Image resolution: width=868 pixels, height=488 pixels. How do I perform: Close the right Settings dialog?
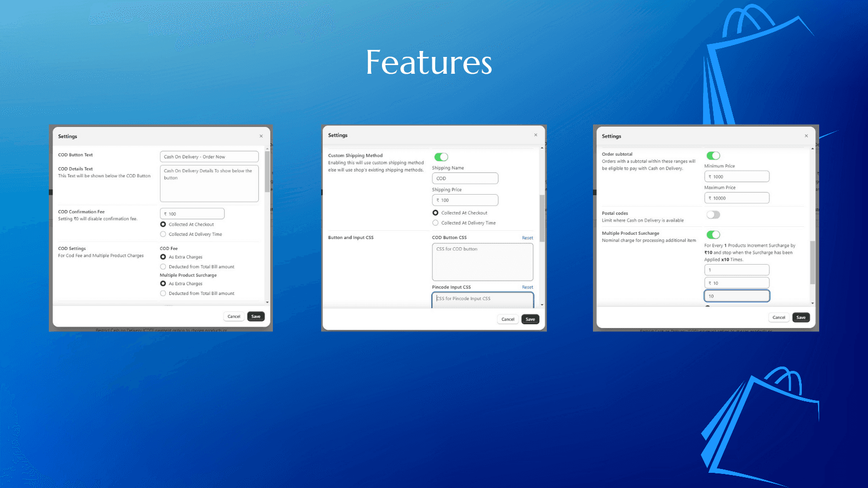[806, 136]
